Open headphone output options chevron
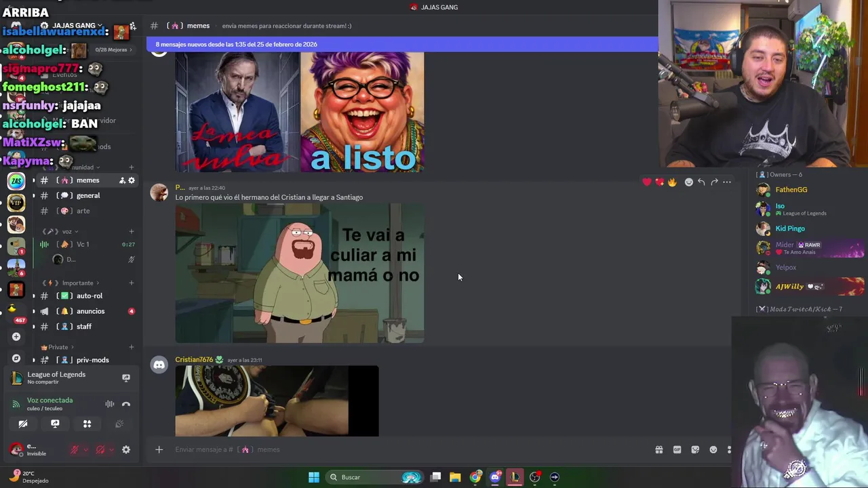This screenshot has height=488, width=868. pyautogui.click(x=111, y=449)
